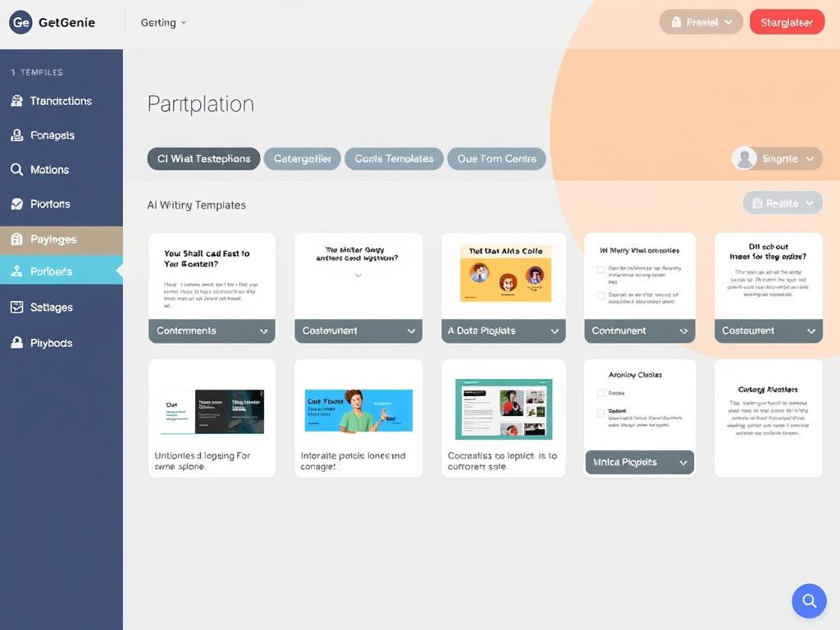Click the Payinges sidebar icon
The image size is (840, 630).
16,240
